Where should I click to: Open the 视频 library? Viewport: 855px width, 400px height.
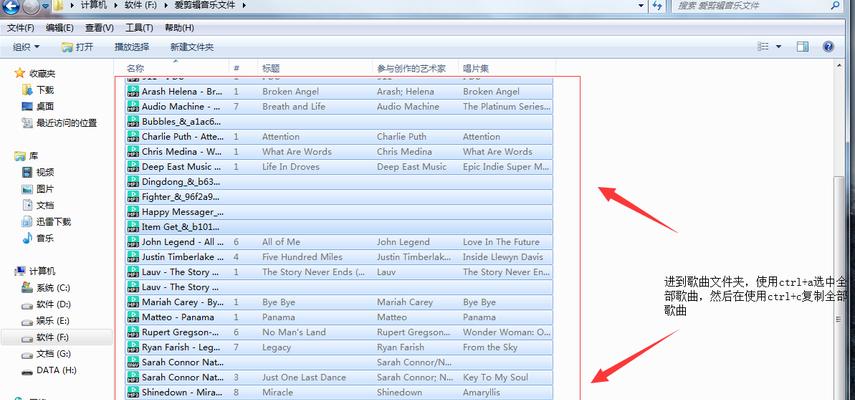38,172
